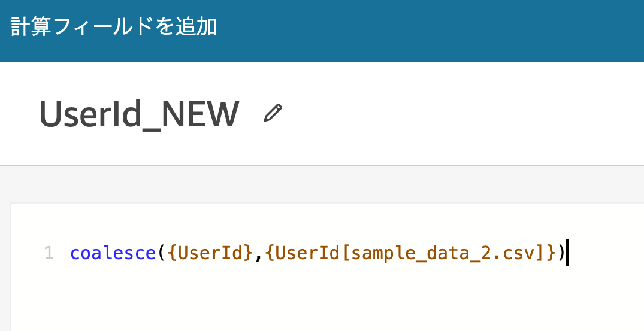The image size is (644, 331).
Task: Click the pencil edit icon beside UserId_NEW
Action: coord(273,113)
